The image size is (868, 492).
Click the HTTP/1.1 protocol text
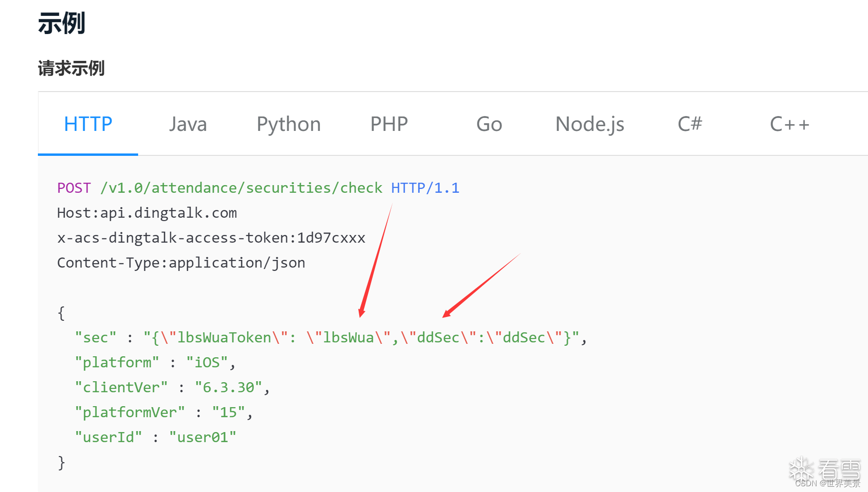pos(425,188)
